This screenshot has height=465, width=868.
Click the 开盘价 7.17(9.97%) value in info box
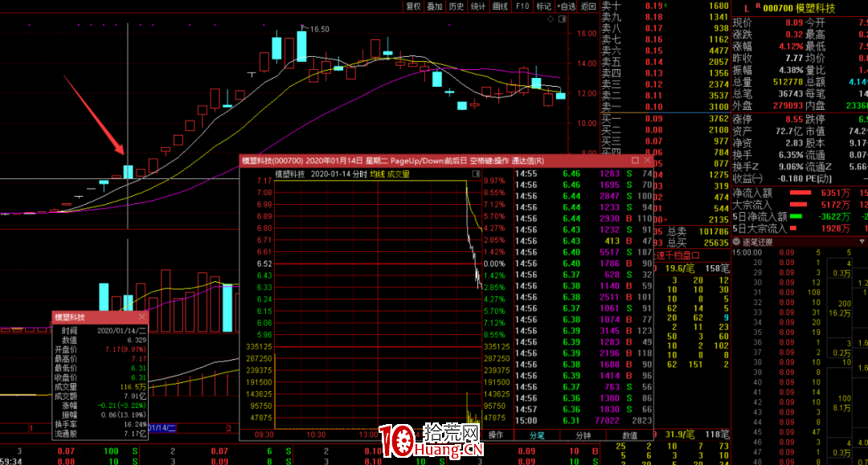click(125, 349)
